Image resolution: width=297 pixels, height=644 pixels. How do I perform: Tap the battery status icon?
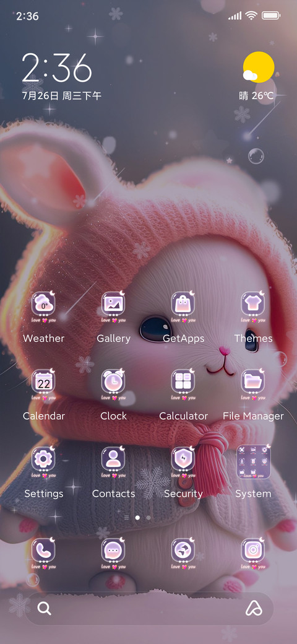pyautogui.click(x=271, y=16)
